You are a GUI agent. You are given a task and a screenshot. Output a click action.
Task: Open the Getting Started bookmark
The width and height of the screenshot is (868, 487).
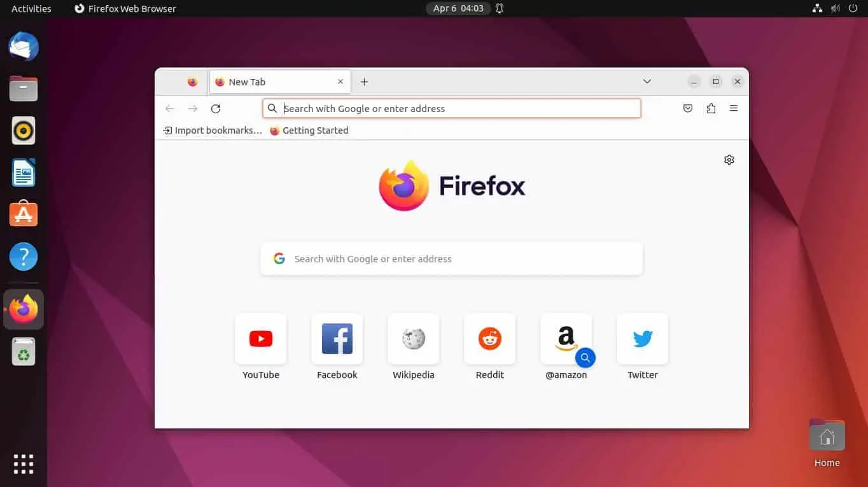(309, 131)
